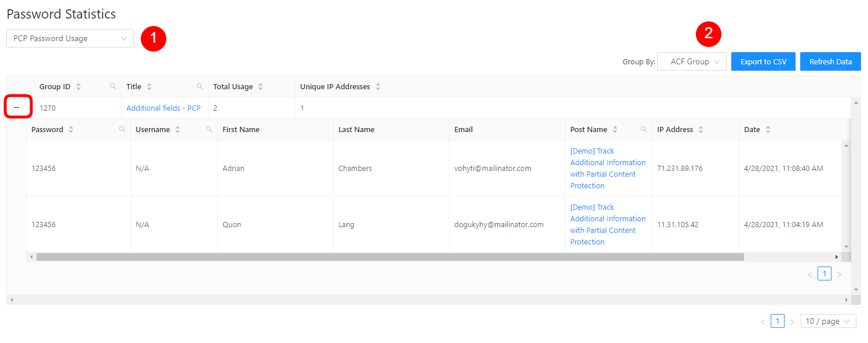
Task: Collapse the expanded row 1270
Action: (17, 108)
